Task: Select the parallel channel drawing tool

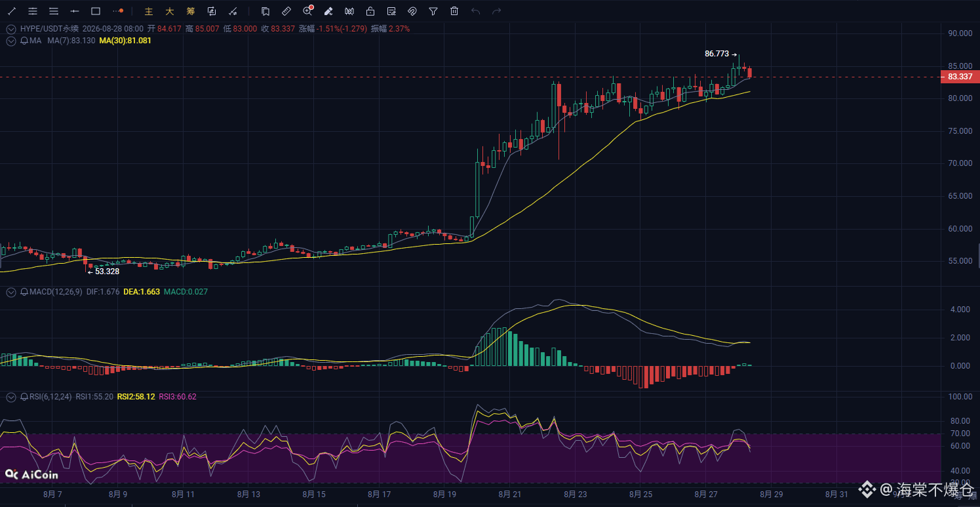Action: [x=33, y=11]
